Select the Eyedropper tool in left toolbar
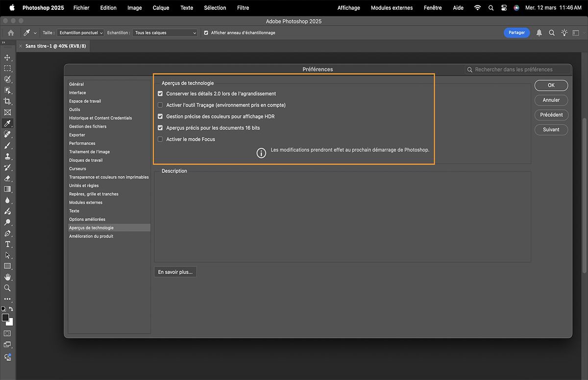 coord(7,123)
